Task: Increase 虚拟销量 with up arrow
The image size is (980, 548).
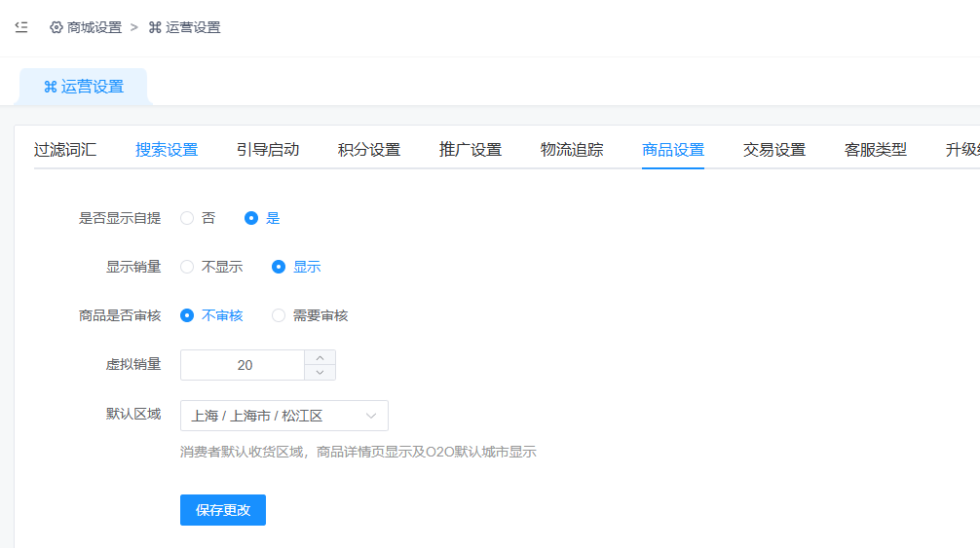Action: [320, 357]
